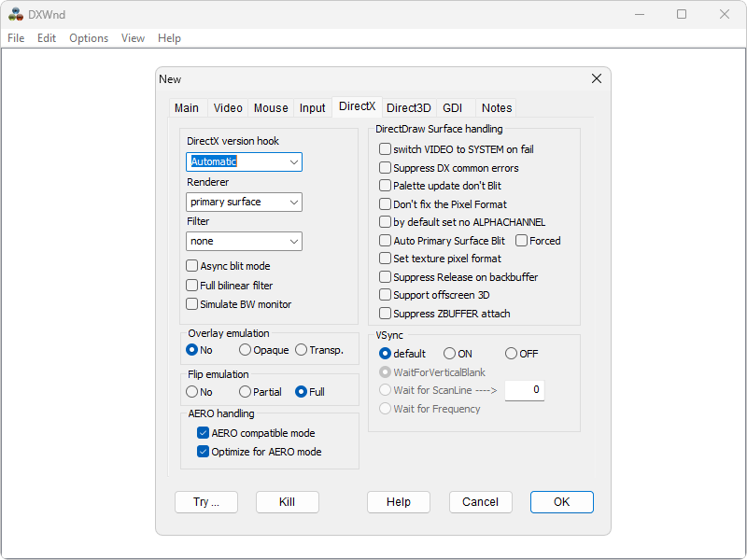Select Opaque overlay emulation
Viewport: 747px width, 560px height.
245,350
